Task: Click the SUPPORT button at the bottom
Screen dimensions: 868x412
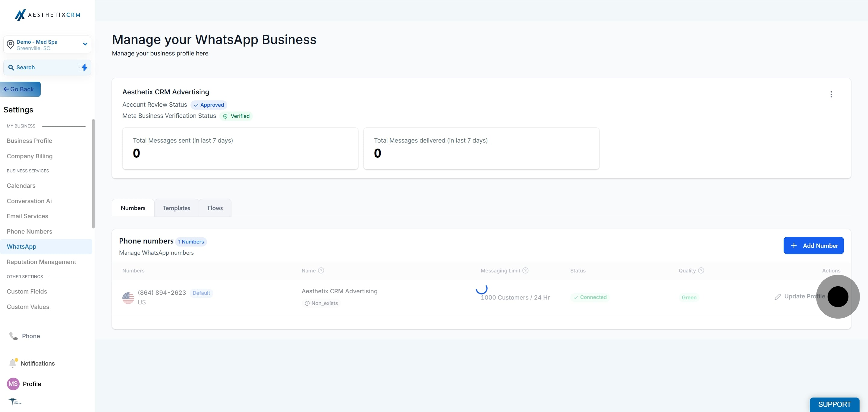Action: coord(834,404)
